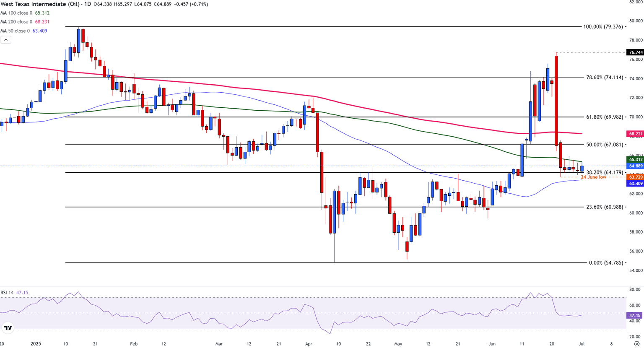Image resolution: width=644 pixels, height=348 pixels.
Task: Click the TradingView logo
Action: (x=8, y=328)
